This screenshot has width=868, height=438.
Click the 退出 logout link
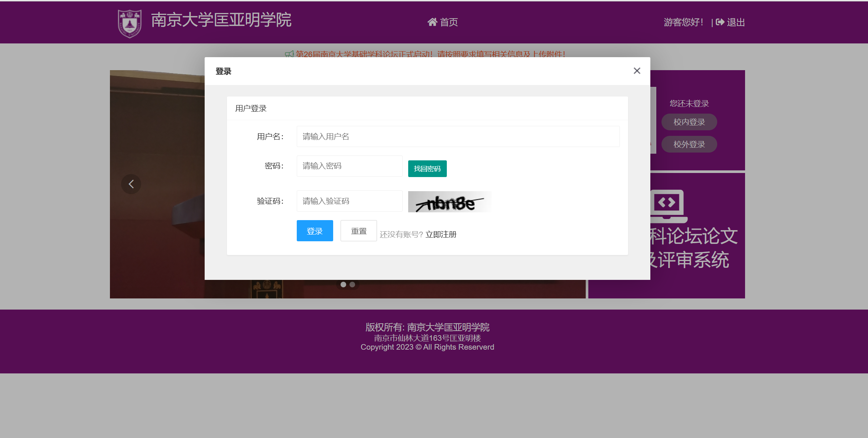pyautogui.click(x=735, y=22)
